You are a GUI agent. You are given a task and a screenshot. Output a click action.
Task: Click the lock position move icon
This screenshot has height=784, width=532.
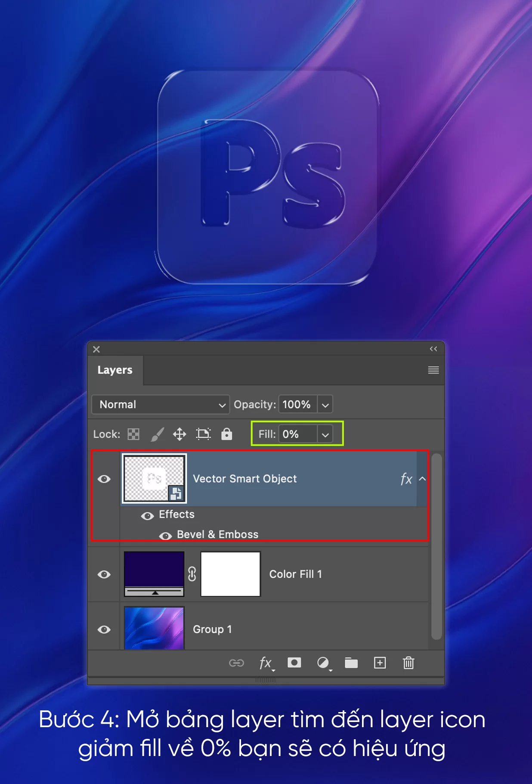(x=179, y=434)
